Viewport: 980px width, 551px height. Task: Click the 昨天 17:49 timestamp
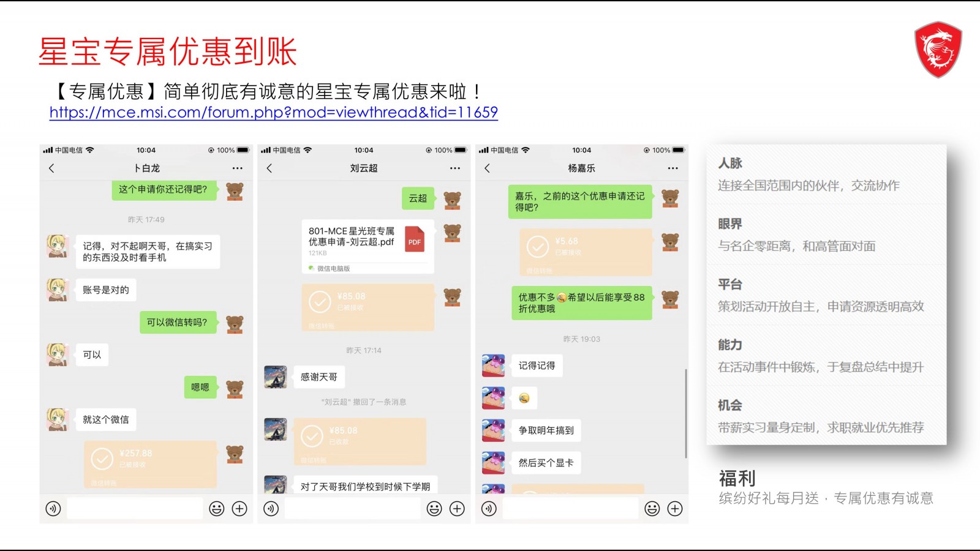point(146,220)
